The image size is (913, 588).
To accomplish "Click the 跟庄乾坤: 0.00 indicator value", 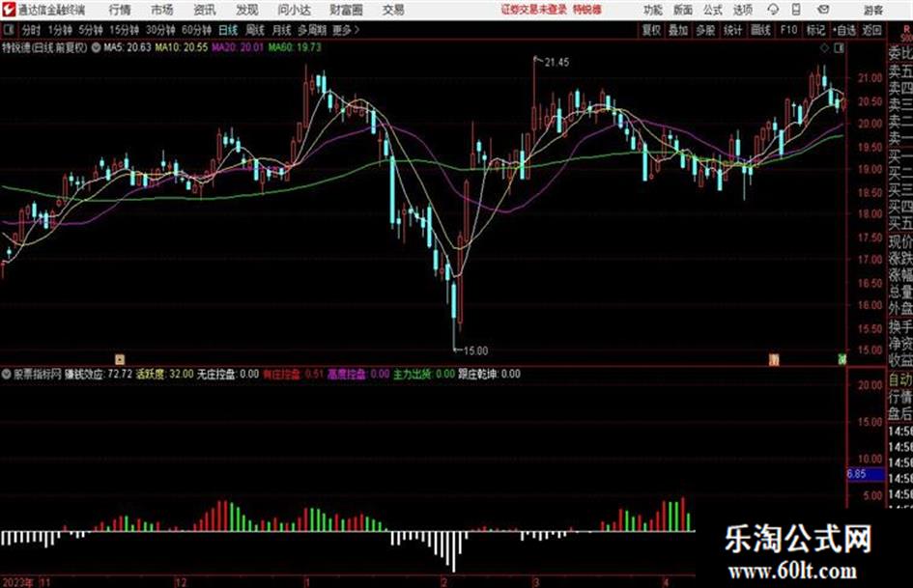I will 489,375.
